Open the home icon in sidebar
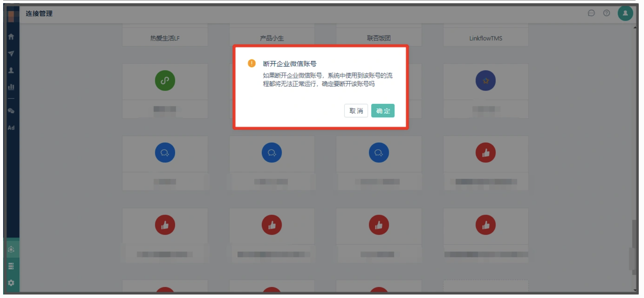Image resolution: width=644 pixels, height=298 pixels. (x=11, y=37)
